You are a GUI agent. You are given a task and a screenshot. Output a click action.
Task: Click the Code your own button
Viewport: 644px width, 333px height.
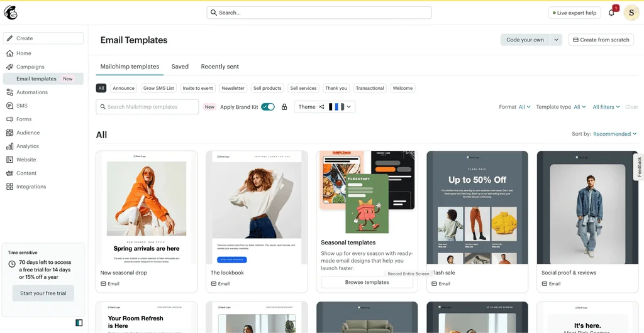(x=525, y=40)
